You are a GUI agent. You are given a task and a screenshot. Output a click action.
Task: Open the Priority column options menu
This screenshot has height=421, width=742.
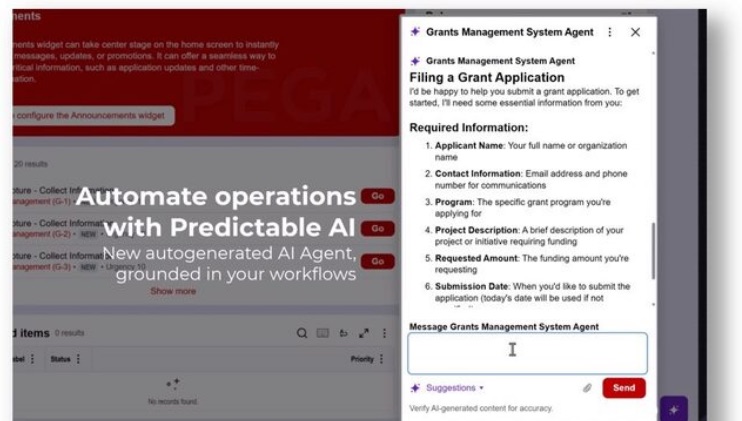pos(383,358)
